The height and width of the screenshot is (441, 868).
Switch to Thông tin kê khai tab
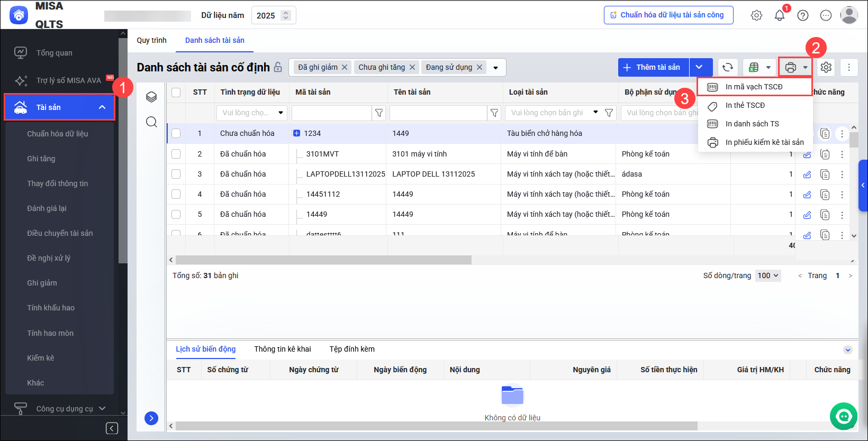click(x=283, y=349)
